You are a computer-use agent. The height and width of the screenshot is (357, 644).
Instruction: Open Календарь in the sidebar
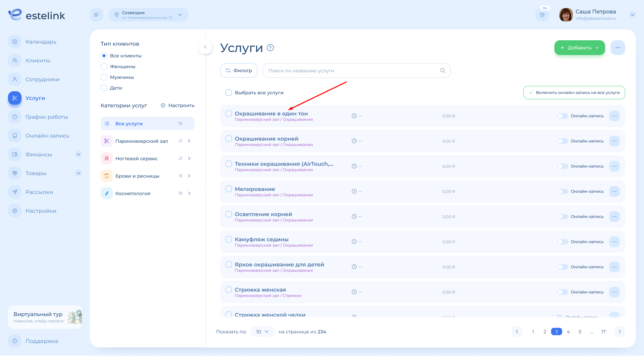pyautogui.click(x=41, y=42)
